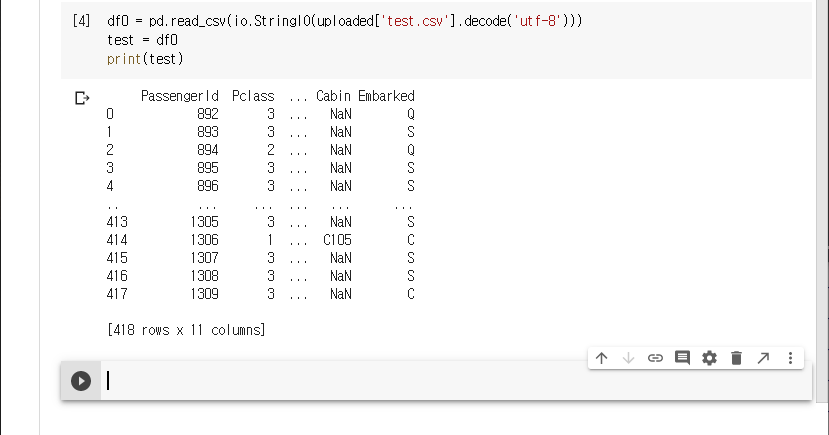Image resolution: width=829 pixels, height=435 pixels.
Task: Click the C105 Cabin value in output
Action: click(x=340, y=240)
